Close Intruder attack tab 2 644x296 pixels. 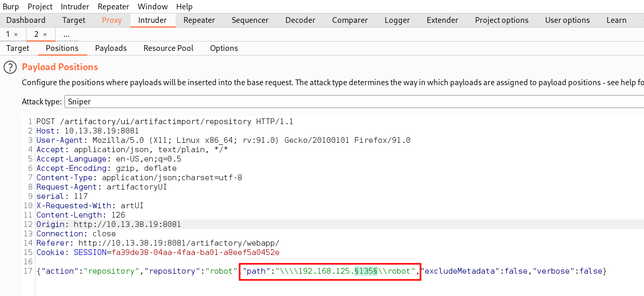click(45, 34)
